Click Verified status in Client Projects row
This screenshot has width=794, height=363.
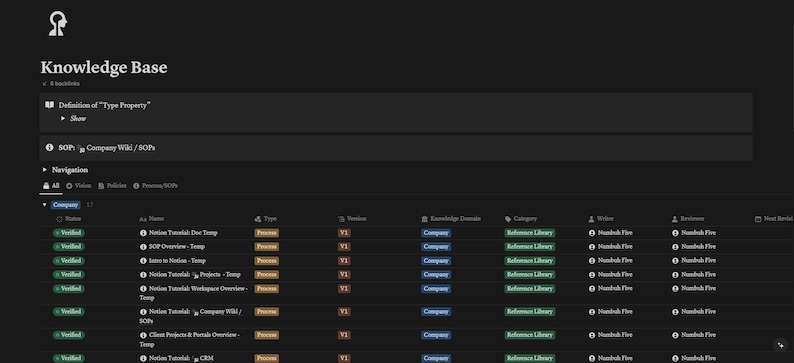click(69, 335)
